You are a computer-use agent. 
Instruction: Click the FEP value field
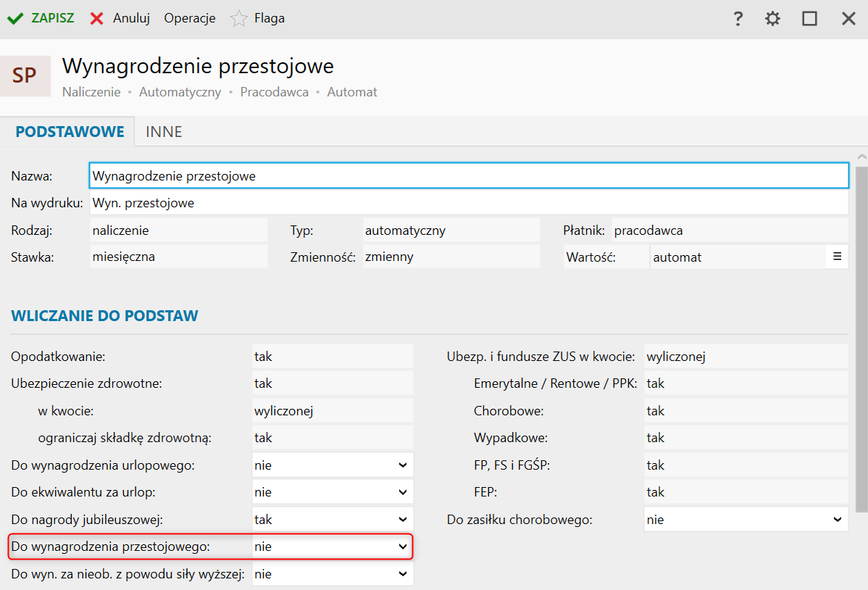point(746,492)
